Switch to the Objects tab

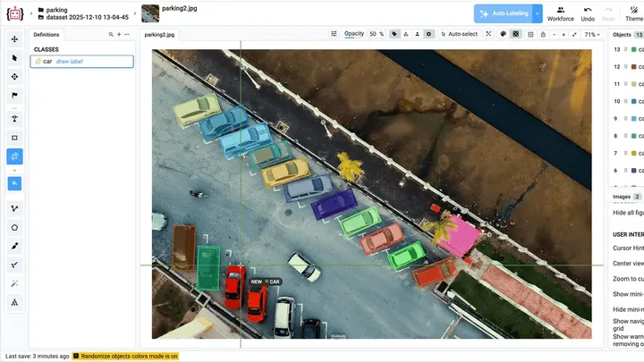622,35
